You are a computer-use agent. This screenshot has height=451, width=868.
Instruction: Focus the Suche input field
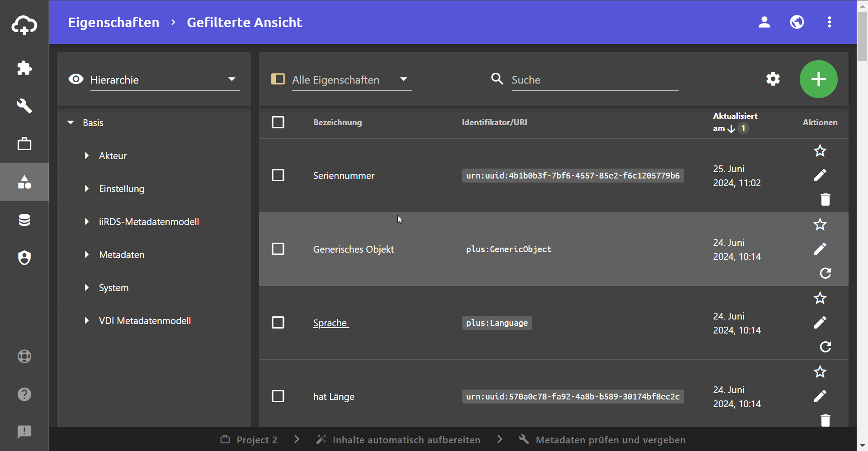[595, 80]
